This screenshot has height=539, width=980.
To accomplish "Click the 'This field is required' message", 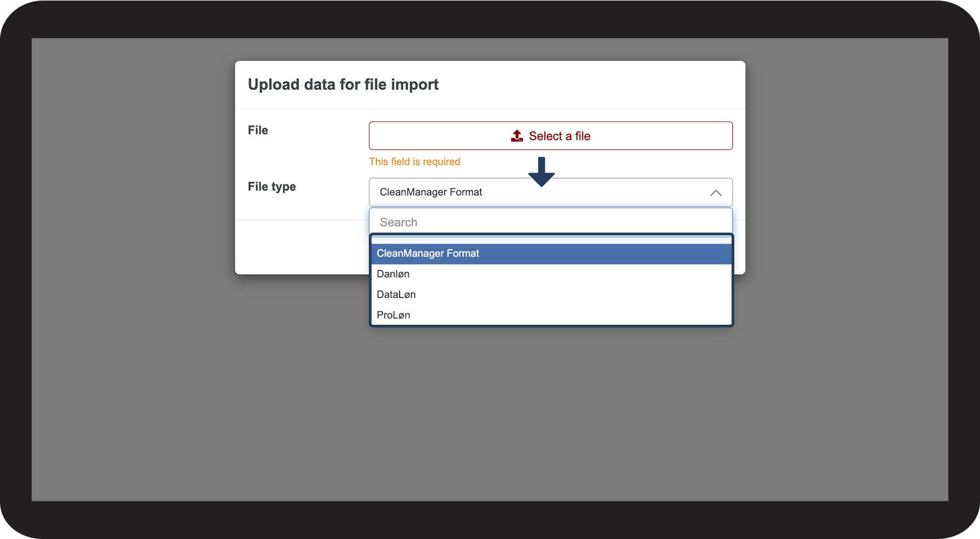I will click(415, 162).
